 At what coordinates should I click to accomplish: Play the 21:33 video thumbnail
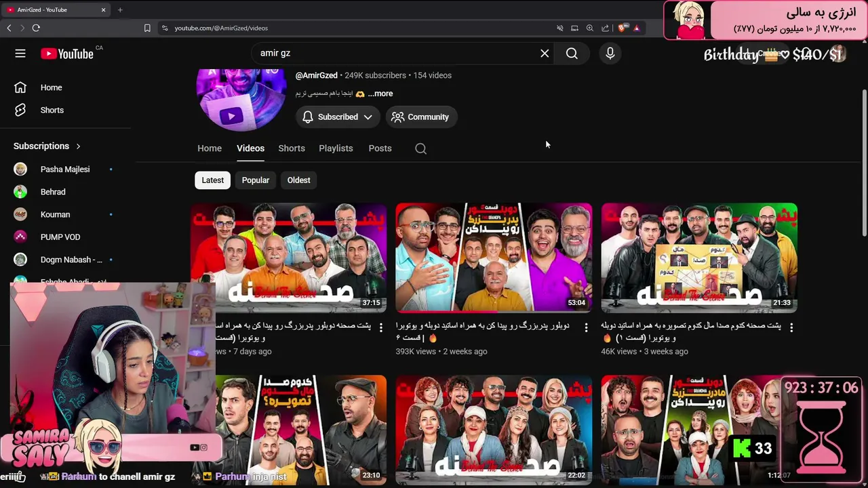699,258
